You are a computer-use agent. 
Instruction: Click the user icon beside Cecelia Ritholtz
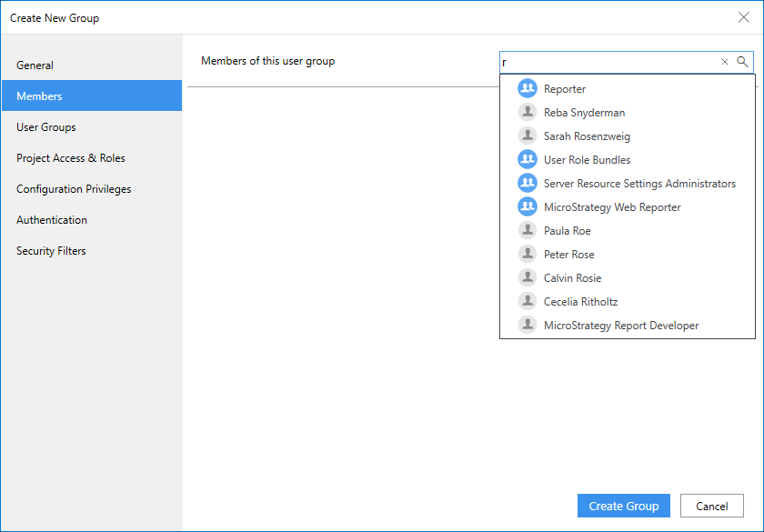528,302
